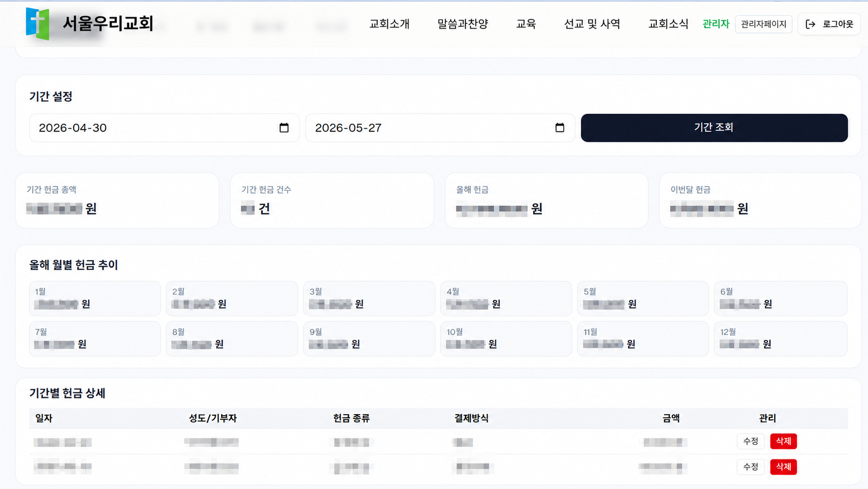Click the 4월 monthly offering tile

(506, 298)
